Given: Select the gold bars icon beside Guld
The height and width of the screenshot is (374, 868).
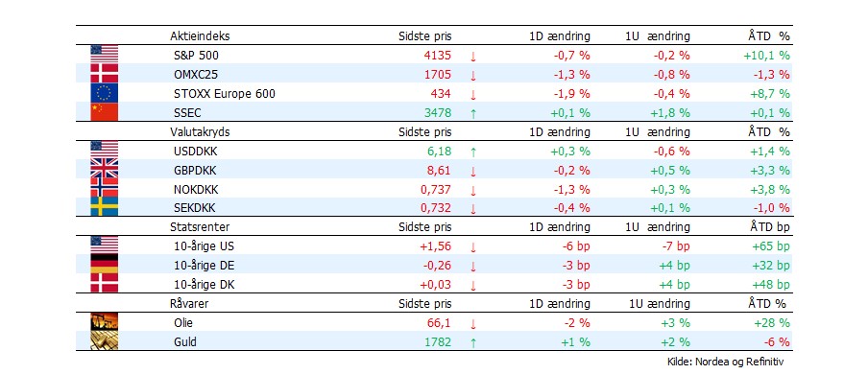Looking at the screenshot, I should point(104,340).
